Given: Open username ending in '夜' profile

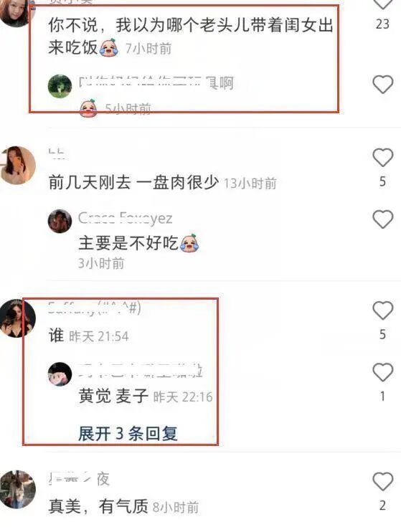Looking at the screenshot, I should pos(79,479).
